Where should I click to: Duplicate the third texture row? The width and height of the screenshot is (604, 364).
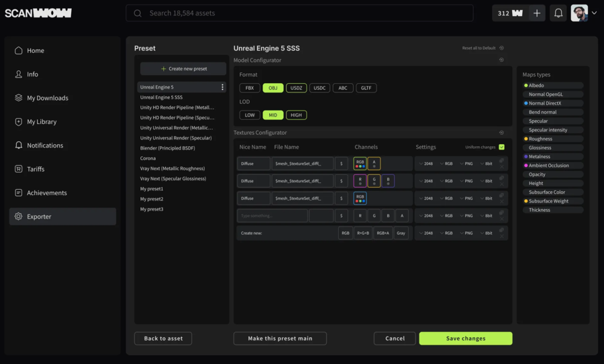(501, 195)
